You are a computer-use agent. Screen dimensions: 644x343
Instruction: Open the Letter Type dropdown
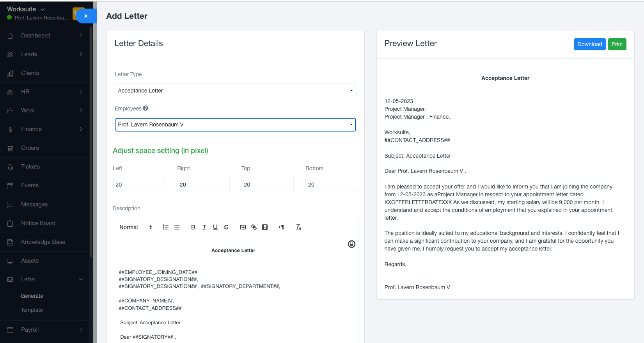coord(235,91)
